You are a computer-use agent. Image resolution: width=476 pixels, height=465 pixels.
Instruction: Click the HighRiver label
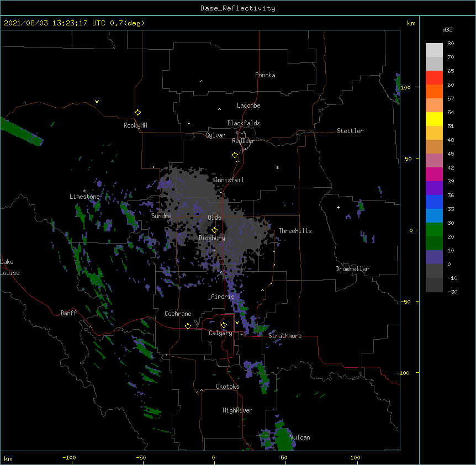pos(237,410)
